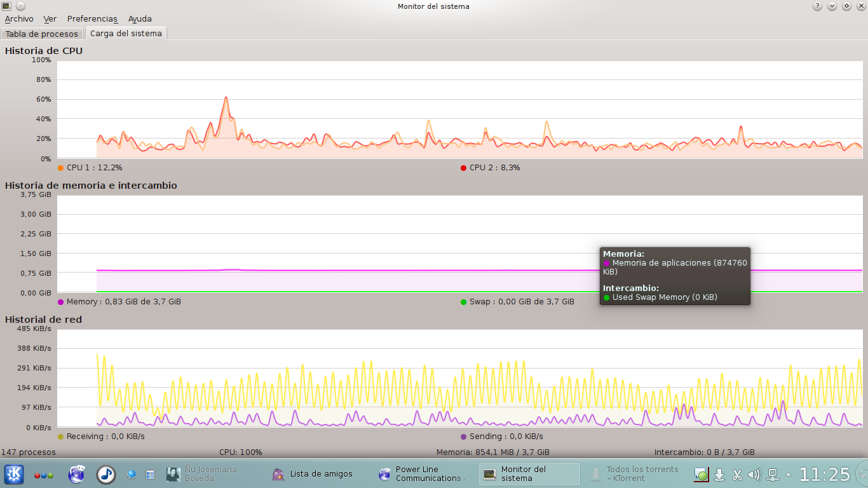Click the small list document icon in taskbar

[151, 474]
